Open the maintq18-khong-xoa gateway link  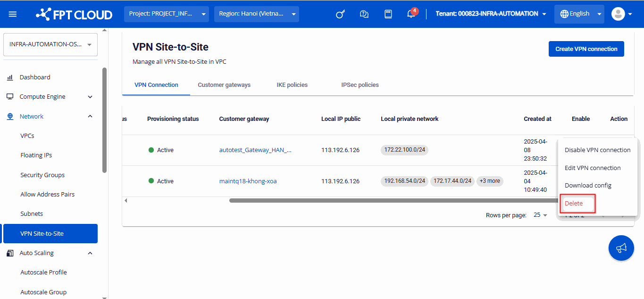pos(248,181)
